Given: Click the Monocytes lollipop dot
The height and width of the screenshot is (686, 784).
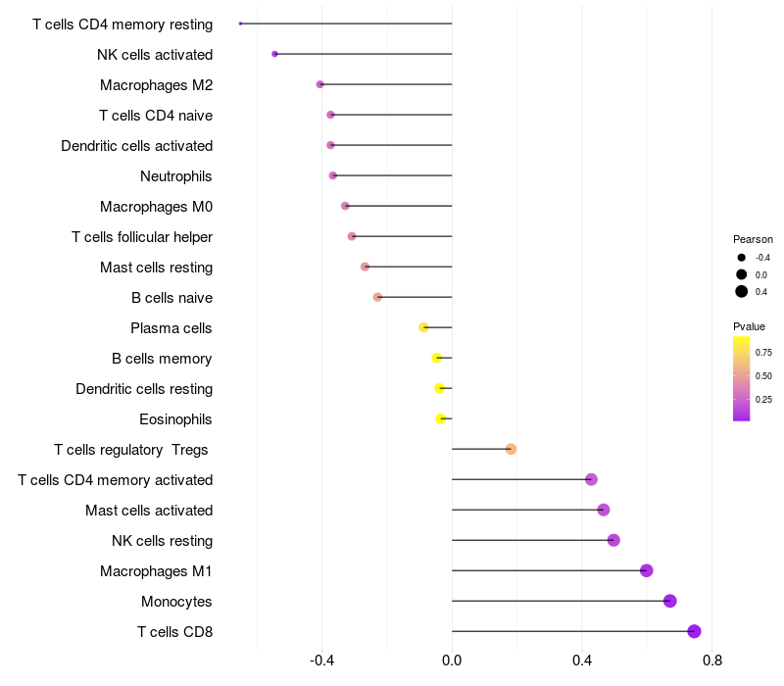Looking at the screenshot, I should coord(669,601).
